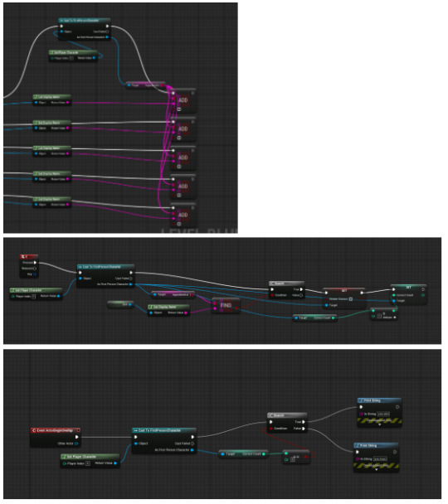This screenshot has width=448, height=504.
Task: Select the Self reference node
Action: 120,304
